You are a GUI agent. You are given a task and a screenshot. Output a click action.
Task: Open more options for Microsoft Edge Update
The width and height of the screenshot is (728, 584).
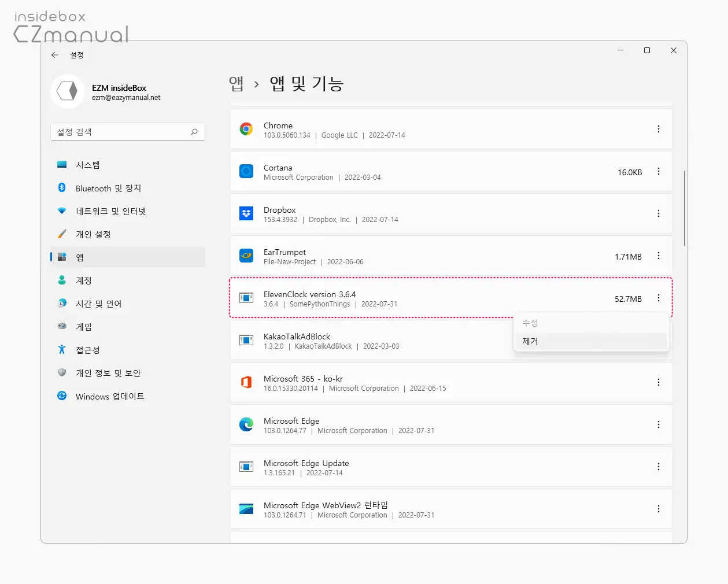pyautogui.click(x=659, y=467)
